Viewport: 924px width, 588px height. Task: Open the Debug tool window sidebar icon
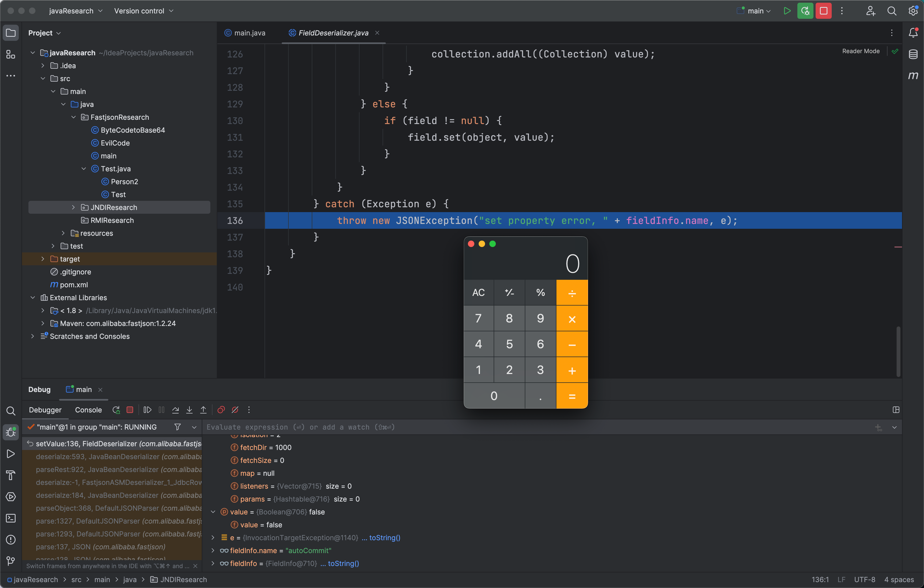(11, 432)
